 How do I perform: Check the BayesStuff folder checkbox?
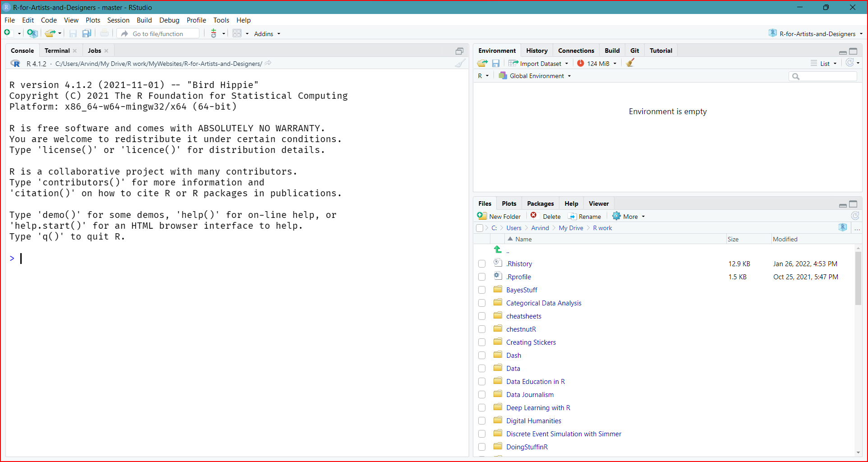[x=482, y=290]
